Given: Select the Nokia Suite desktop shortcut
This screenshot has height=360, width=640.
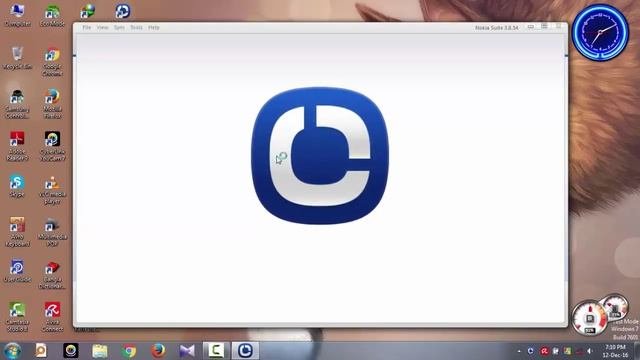Looking at the screenshot, I should 122,11.
